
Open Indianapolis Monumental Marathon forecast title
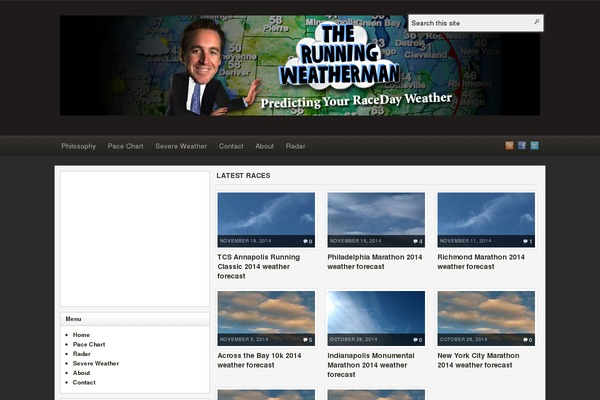(x=371, y=365)
